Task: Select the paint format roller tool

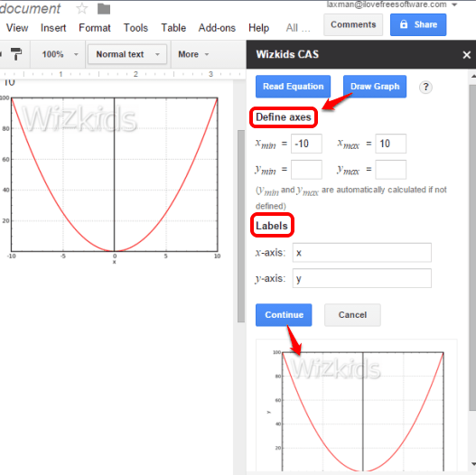Action: (16, 54)
